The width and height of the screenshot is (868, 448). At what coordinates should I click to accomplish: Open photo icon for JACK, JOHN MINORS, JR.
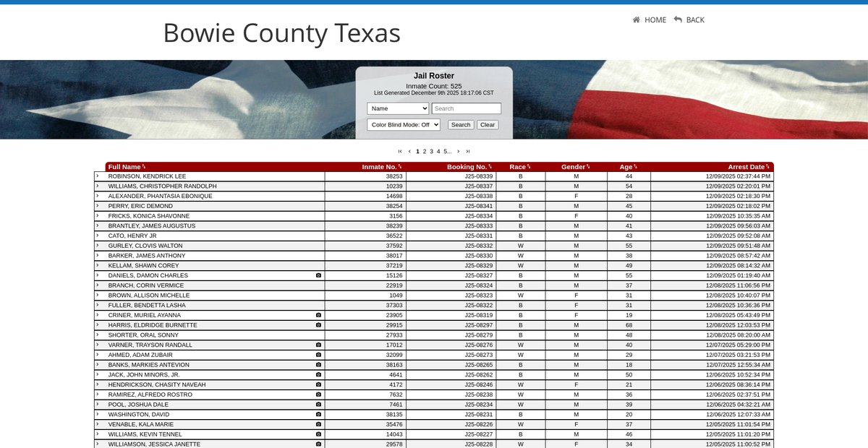click(318, 375)
